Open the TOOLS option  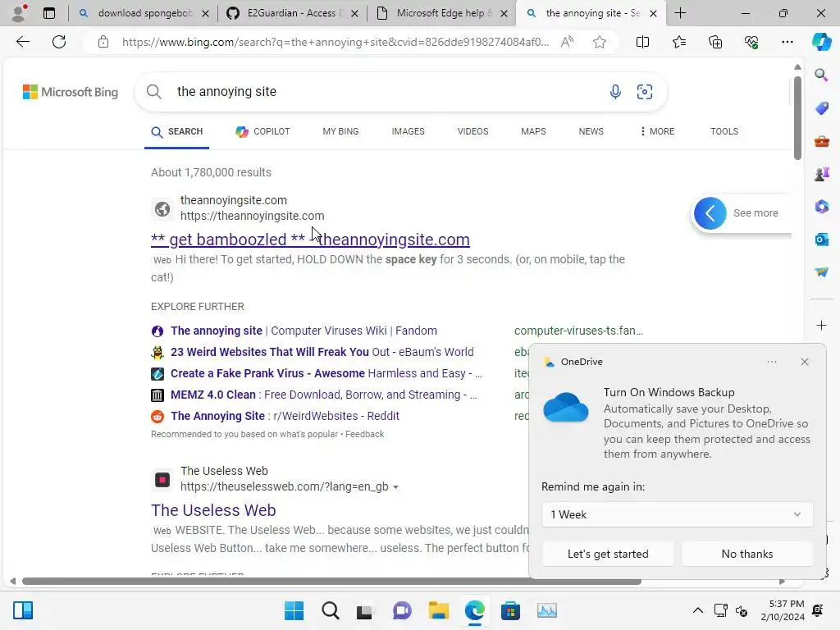click(x=724, y=131)
